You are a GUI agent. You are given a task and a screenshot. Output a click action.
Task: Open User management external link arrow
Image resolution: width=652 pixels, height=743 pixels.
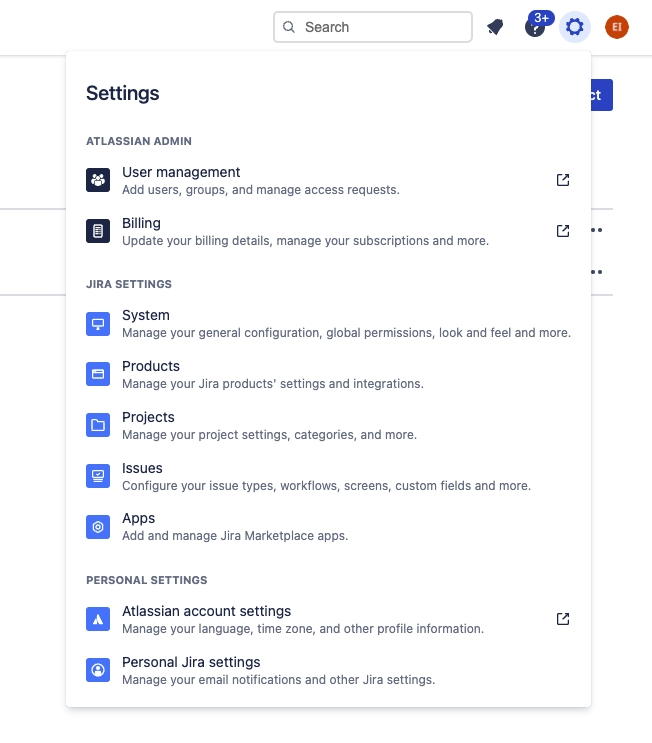coord(563,180)
